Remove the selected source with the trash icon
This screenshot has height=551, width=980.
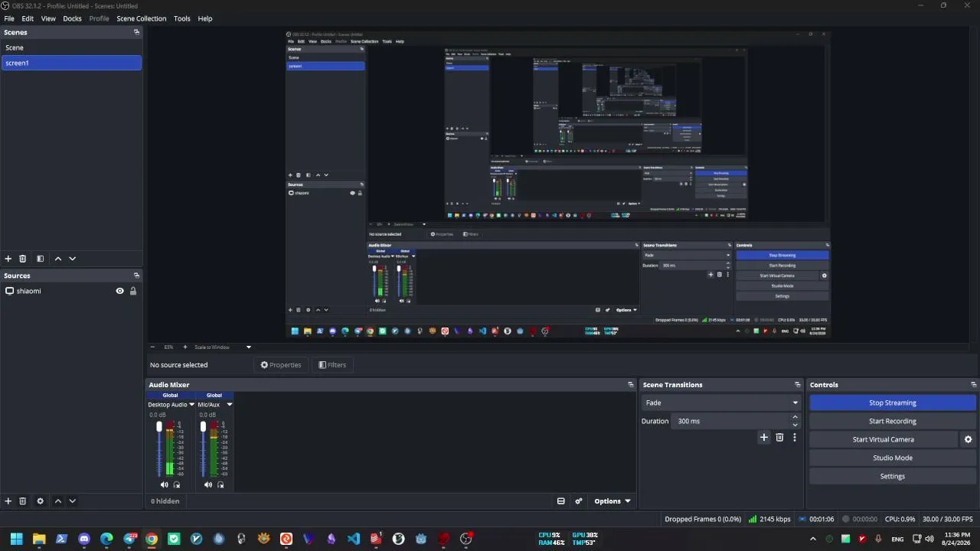point(22,501)
